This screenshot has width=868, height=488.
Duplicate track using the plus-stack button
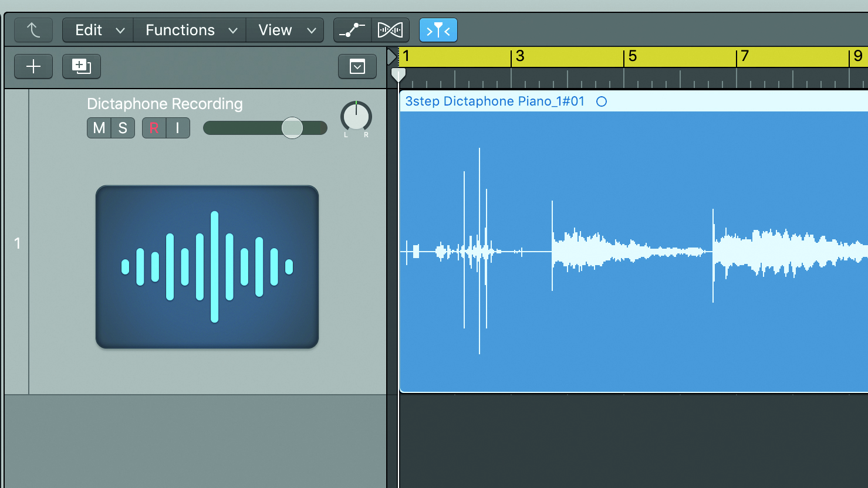click(x=82, y=66)
